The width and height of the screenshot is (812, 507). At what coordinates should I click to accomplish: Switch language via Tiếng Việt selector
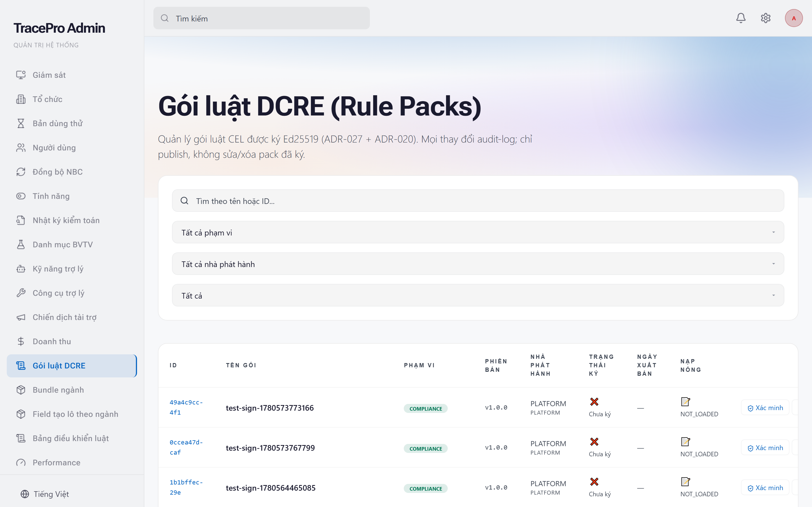click(x=45, y=494)
